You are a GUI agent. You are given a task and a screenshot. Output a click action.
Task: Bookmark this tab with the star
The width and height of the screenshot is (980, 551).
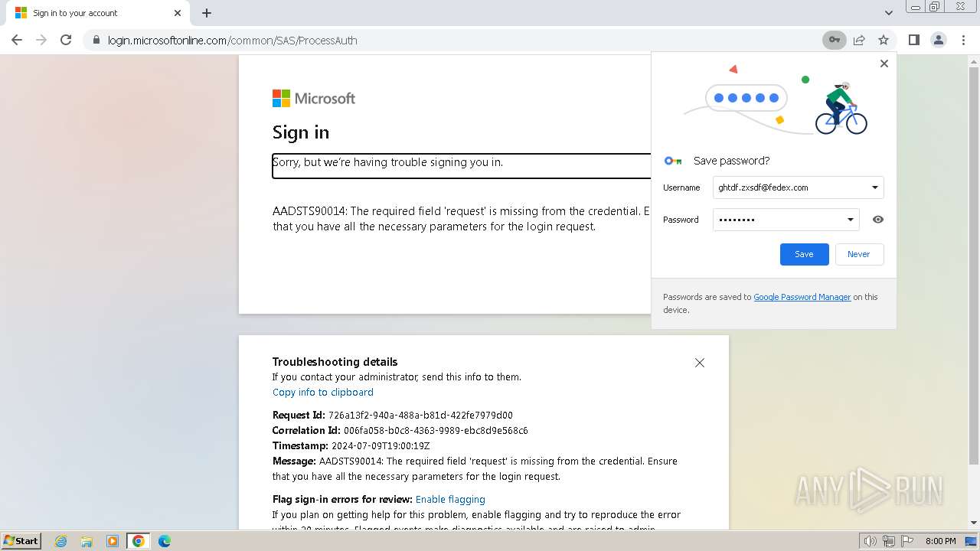[x=884, y=40]
